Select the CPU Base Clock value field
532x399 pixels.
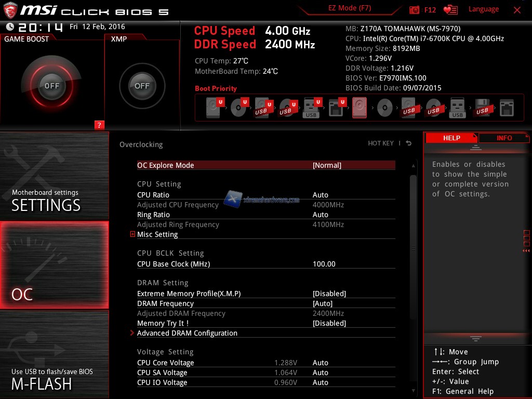tap(324, 264)
